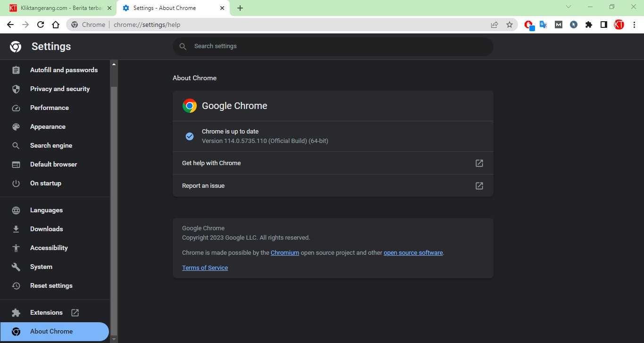Click the Report an issue row
This screenshot has width=644, height=343.
(x=333, y=186)
